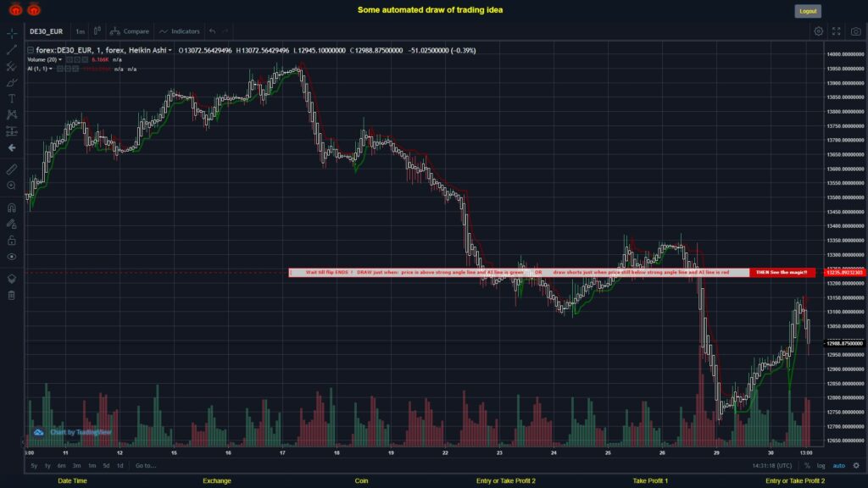Toggle magnet mode for drawings
The width and height of the screenshot is (868, 488).
12,208
